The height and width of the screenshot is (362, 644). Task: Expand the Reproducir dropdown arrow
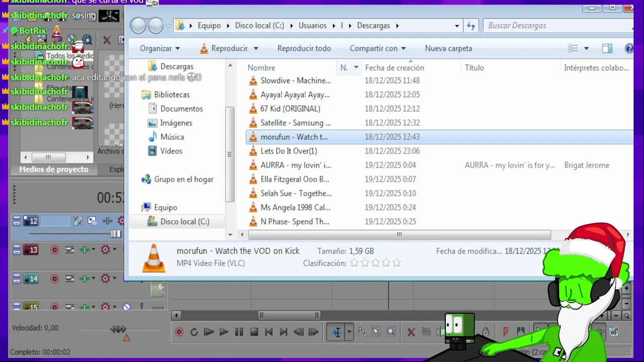(256, 48)
